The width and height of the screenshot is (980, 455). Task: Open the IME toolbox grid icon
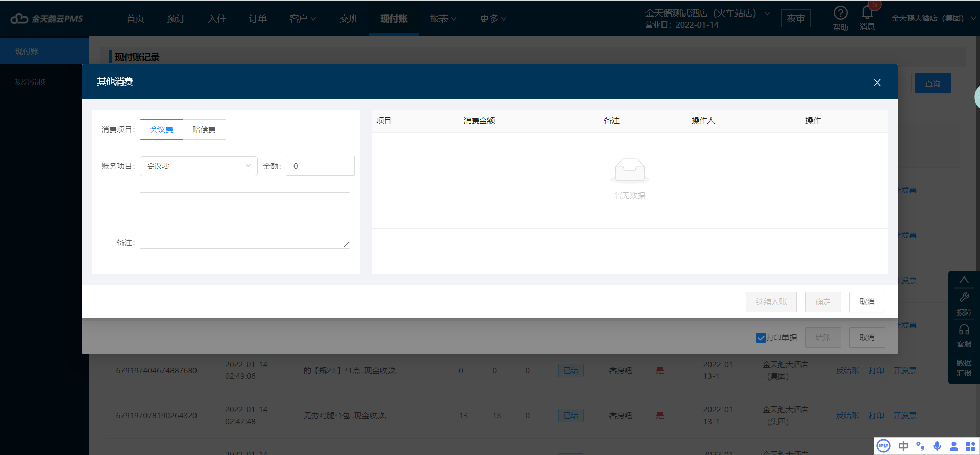tap(970, 446)
